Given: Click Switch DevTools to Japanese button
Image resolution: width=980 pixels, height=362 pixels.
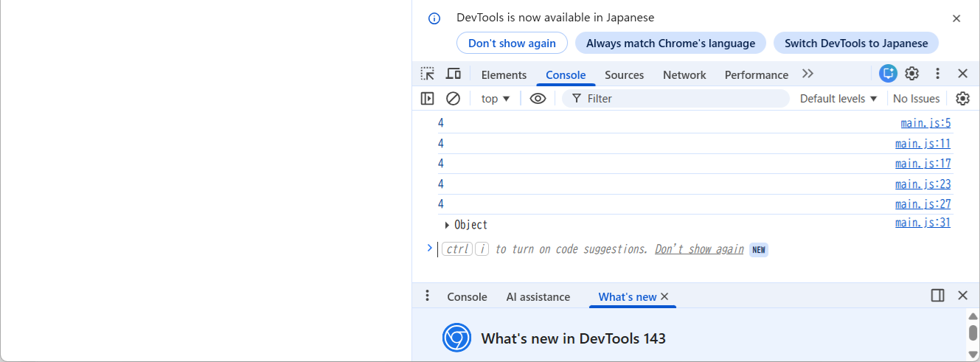Looking at the screenshot, I should pyautogui.click(x=855, y=43).
